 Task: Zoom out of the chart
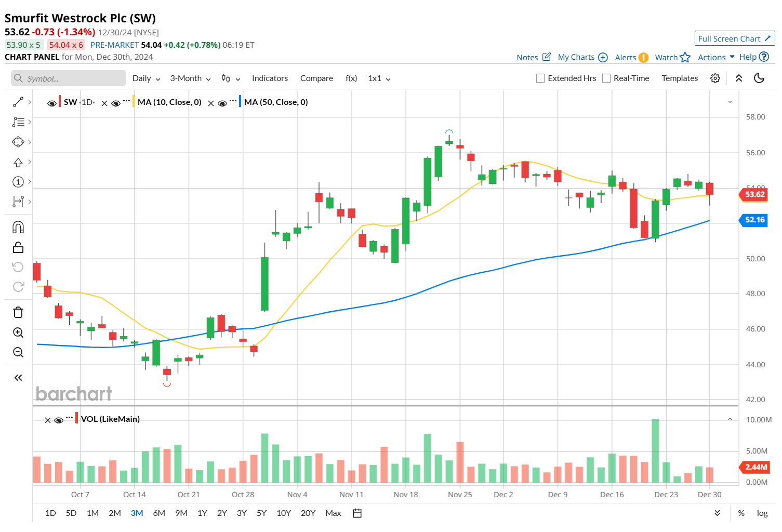click(18, 352)
